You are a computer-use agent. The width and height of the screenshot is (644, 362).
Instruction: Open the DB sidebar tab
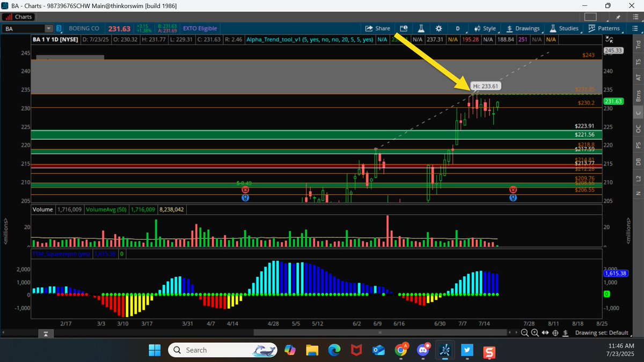(x=638, y=161)
